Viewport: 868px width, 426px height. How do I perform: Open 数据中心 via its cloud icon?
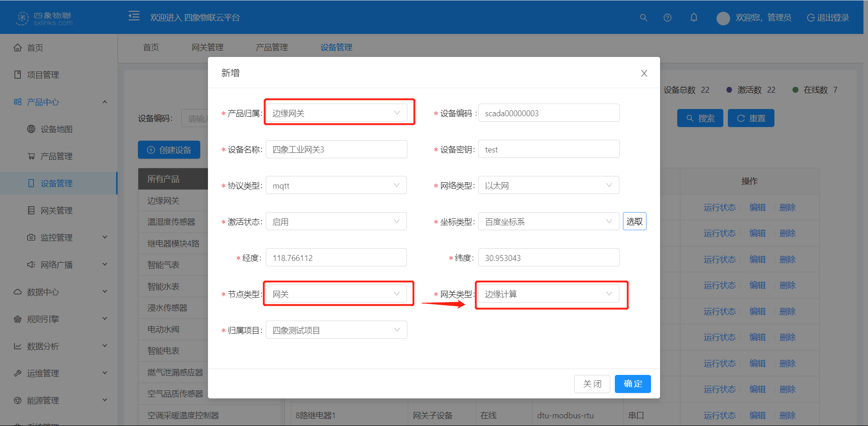[x=18, y=292]
